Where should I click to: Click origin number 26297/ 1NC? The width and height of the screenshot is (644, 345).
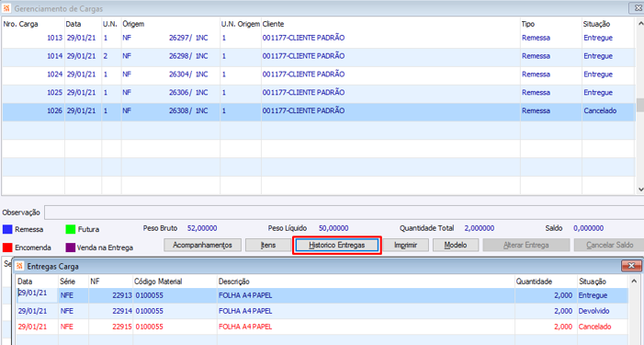coord(188,38)
